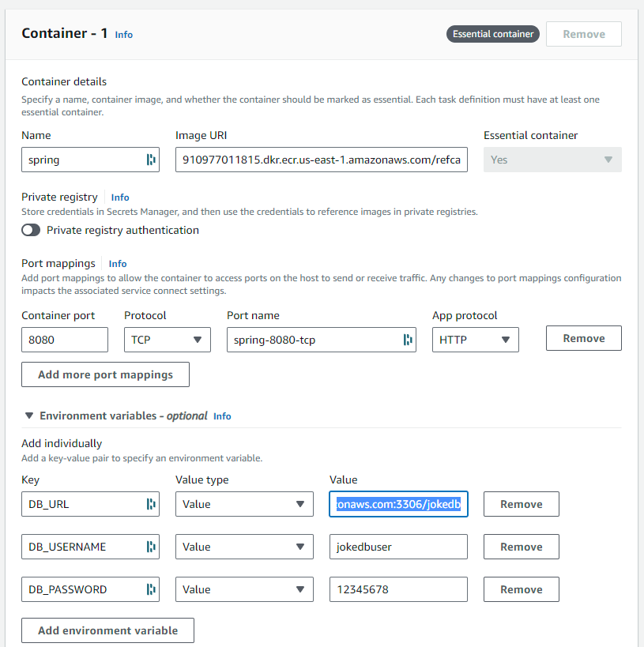Click Add more port mappings button
The image size is (644, 647).
click(x=105, y=374)
